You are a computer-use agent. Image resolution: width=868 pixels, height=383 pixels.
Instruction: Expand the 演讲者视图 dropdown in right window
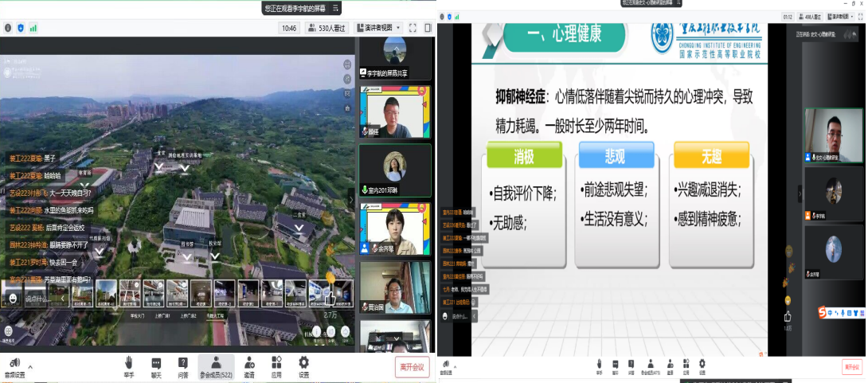point(839,17)
